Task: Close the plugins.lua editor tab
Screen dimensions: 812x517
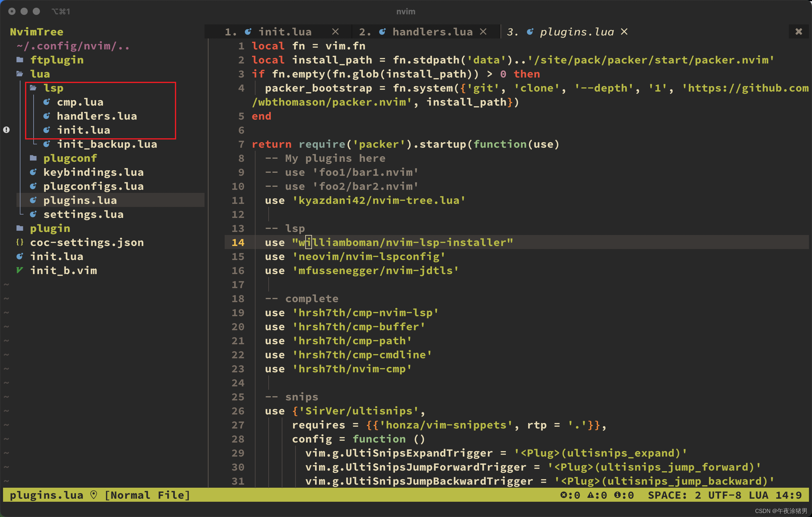Action: tap(626, 32)
